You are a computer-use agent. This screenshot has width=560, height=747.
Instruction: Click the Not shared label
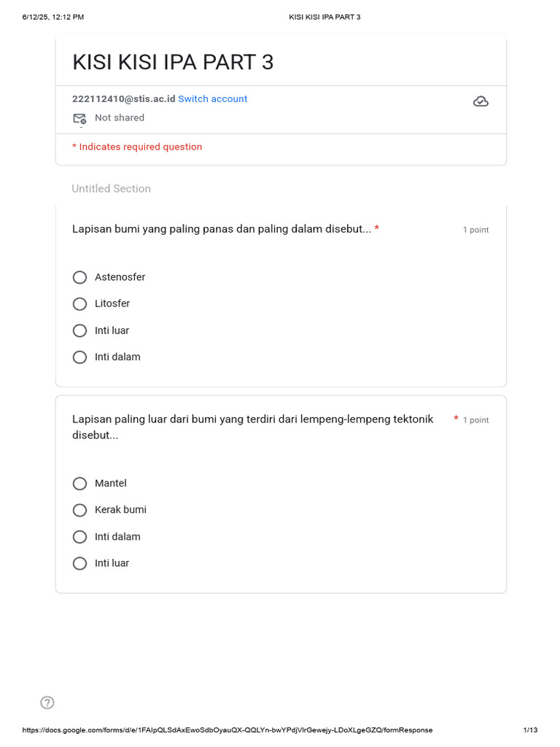tap(120, 117)
